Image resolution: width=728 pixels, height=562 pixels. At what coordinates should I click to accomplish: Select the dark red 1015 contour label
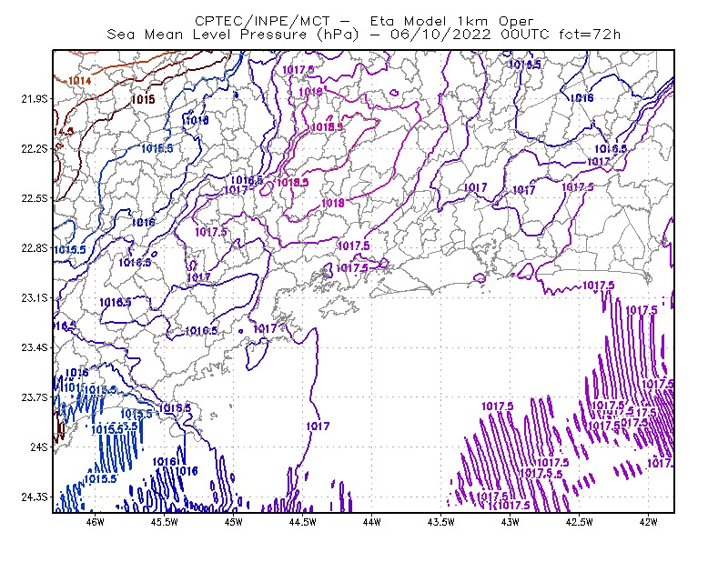[143, 99]
